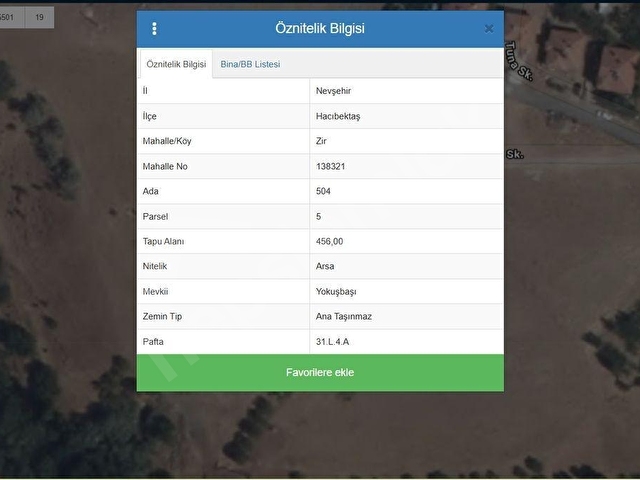This screenshot has height=480, width=640.
Task: Click the Parsel value 5
Action: (318, 216)
